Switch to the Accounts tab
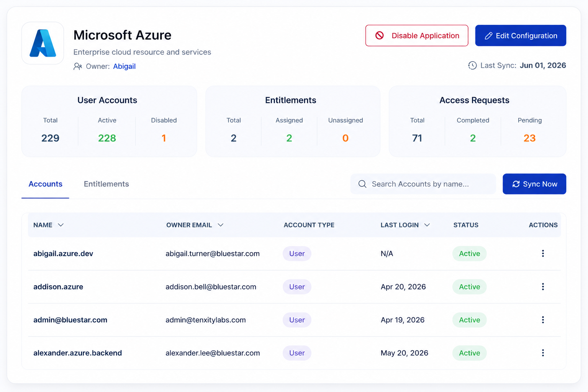Viewport: 588px width, 392px height. click(x=46, y=184)
